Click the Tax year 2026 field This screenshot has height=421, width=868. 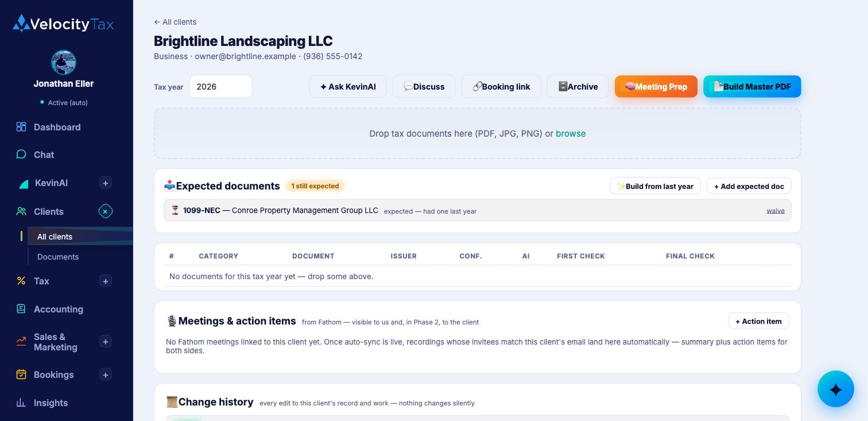220,87
